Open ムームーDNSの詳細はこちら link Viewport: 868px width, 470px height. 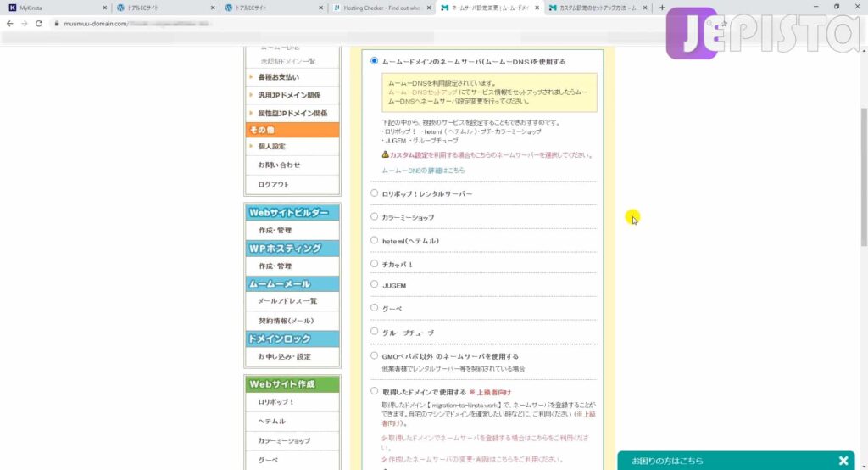[x=423, y=171]
